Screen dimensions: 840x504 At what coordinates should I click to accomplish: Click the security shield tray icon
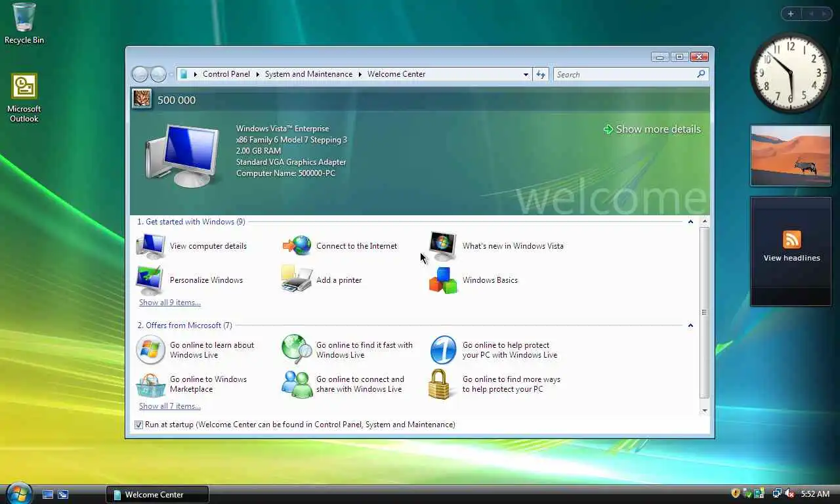coord(736,493)
